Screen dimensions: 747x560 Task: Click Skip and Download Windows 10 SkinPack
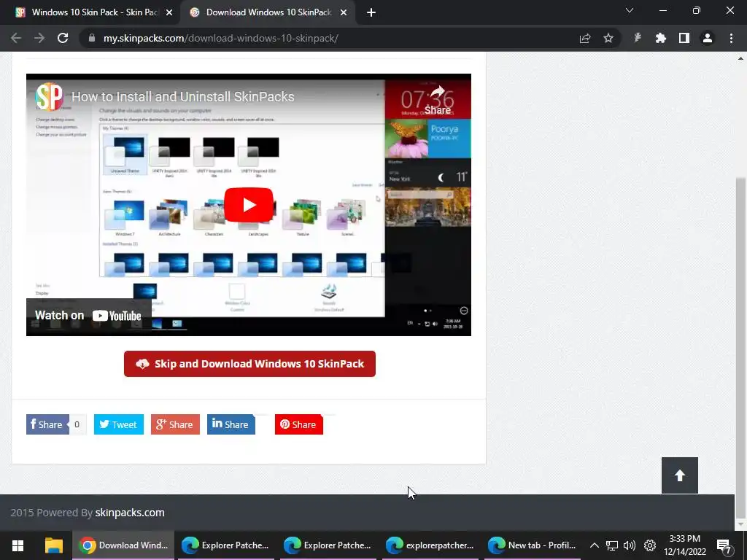pyautogui.click(x=249, y=364)
